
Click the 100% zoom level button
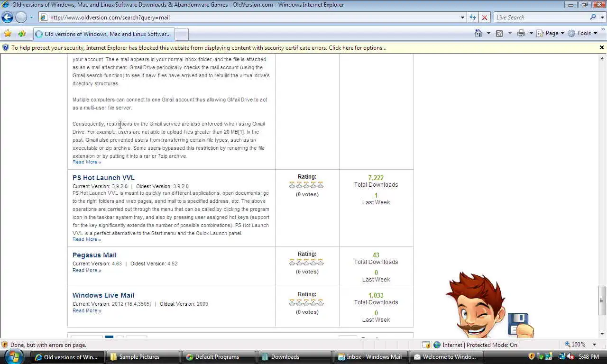pos(575,345)
